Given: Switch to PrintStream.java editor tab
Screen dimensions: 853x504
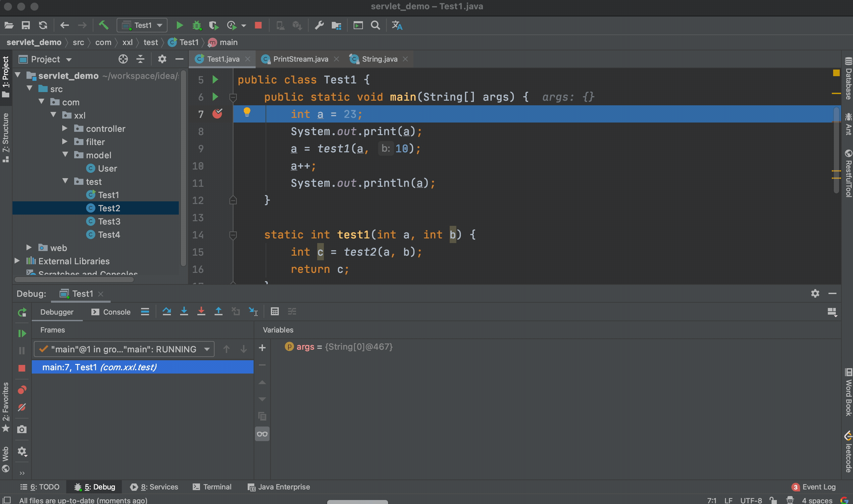Looking at the screenshot, I should 300,59.
